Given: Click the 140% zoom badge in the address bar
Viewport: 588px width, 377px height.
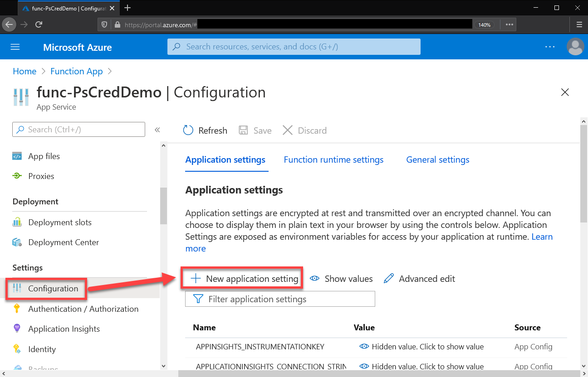Looking at the screenshot, I should [485, 24].
